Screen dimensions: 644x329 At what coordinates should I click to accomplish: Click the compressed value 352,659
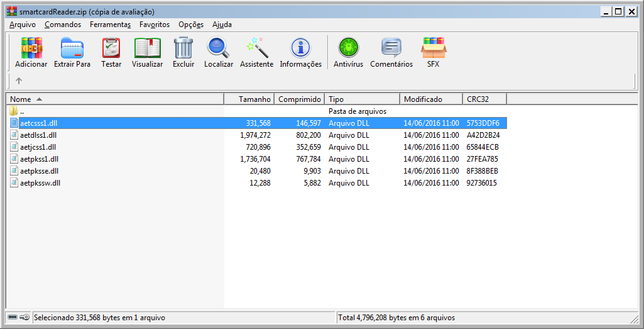click(x=308, y=147)
